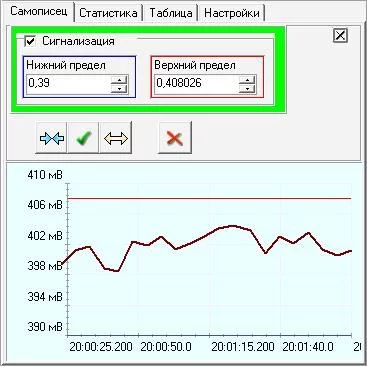367x367 pixels.
Task: Click the 402 мВ axis label
Action: (x=45, y=236)
